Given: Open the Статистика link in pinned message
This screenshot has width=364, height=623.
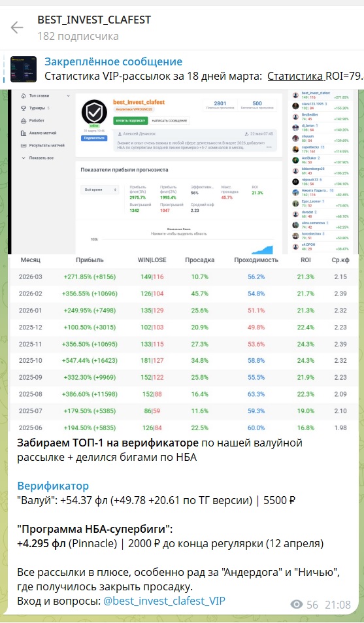Looking at the screenshot, I should pos(295,76).
